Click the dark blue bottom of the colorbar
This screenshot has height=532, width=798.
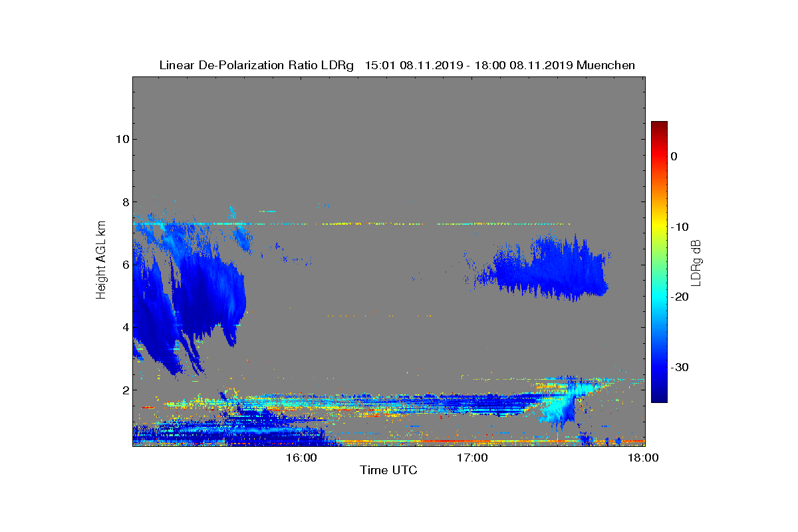(659, 396)
